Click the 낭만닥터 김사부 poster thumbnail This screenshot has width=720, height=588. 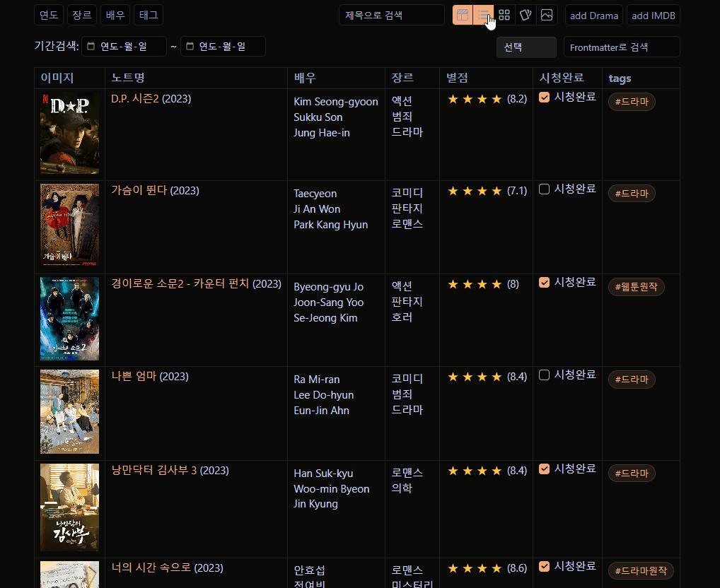pyautogui.click(x=69, y=507)
